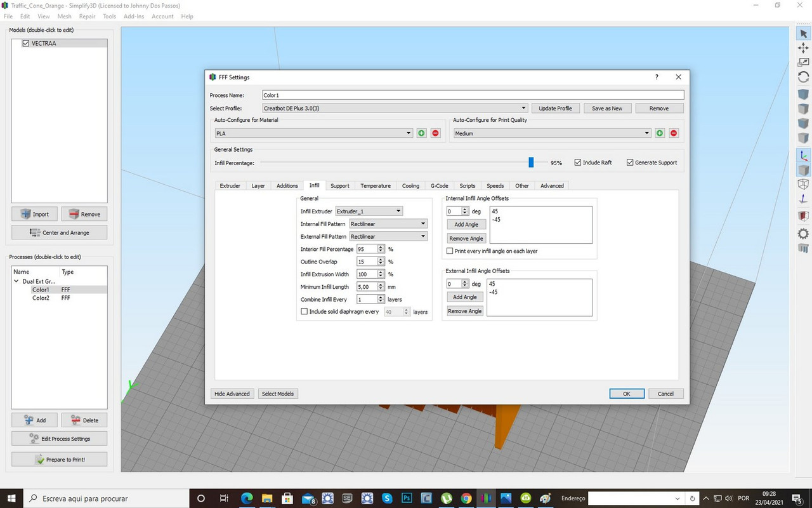The height and width of the screenshot is (508, 812).
Task: Toggle the coordinate axes display icon
Action: (803, 156)
